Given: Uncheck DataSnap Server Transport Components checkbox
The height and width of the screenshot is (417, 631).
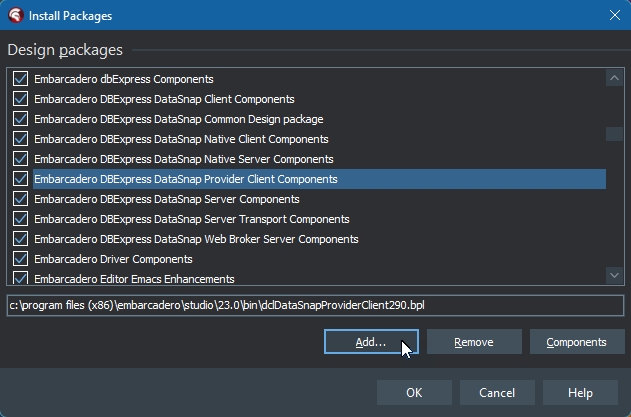Looking at the screenshot, I should [x=21, y=219].
